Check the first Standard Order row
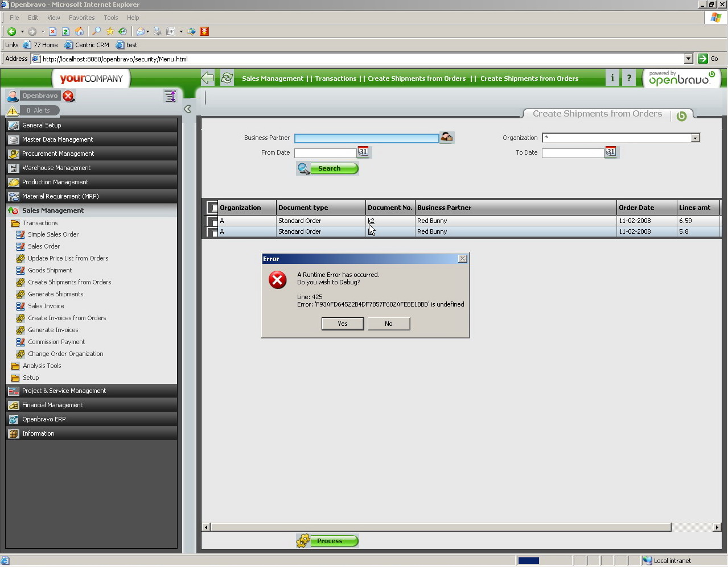 coord(212,221)
